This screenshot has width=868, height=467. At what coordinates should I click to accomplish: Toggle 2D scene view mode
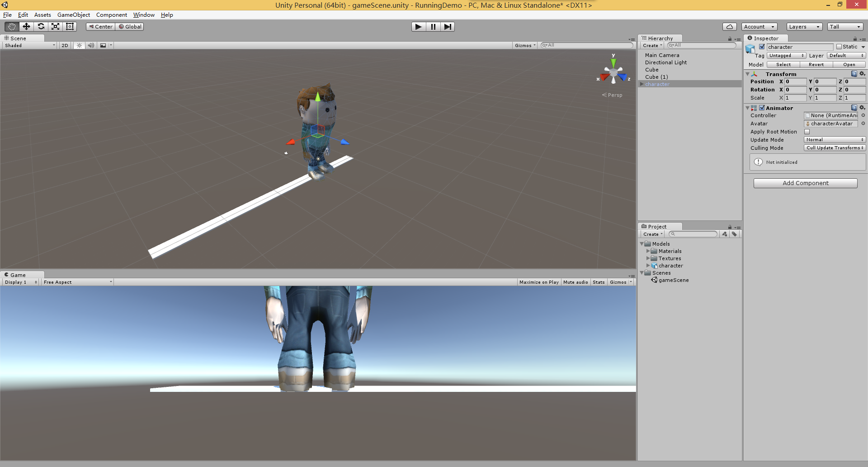(x=65, y=45)
